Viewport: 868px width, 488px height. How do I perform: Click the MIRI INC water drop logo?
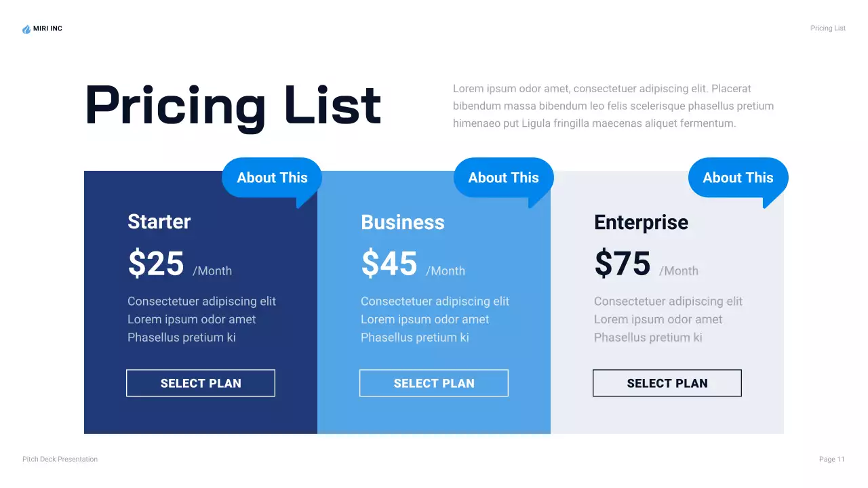26,29
